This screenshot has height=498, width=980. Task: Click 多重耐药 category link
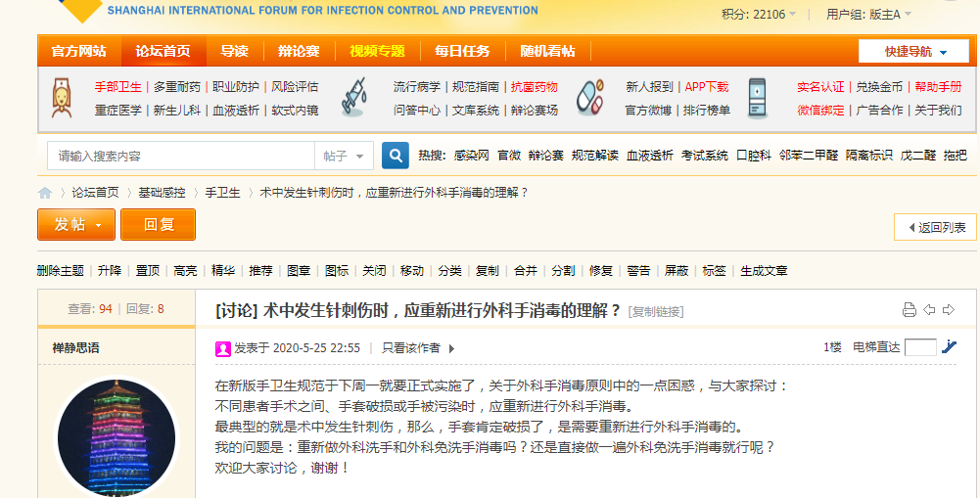point(177,87)
